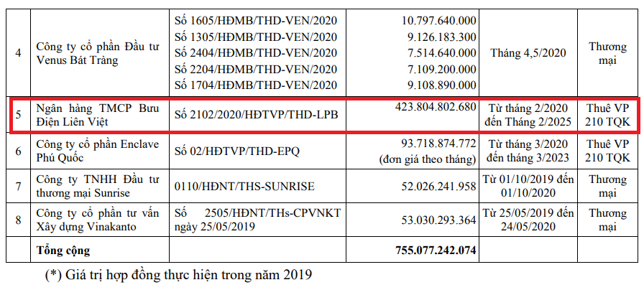644x290 pixels.
Task: Click "Thương mại" in the Vinakanto row
Action: 608,220
